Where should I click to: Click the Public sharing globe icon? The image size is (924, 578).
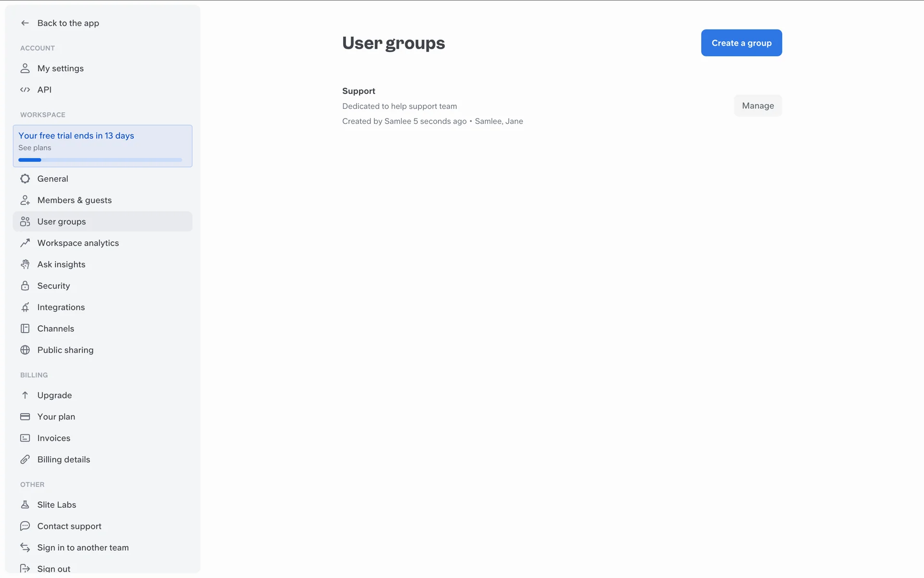click(x=25, y=350)
